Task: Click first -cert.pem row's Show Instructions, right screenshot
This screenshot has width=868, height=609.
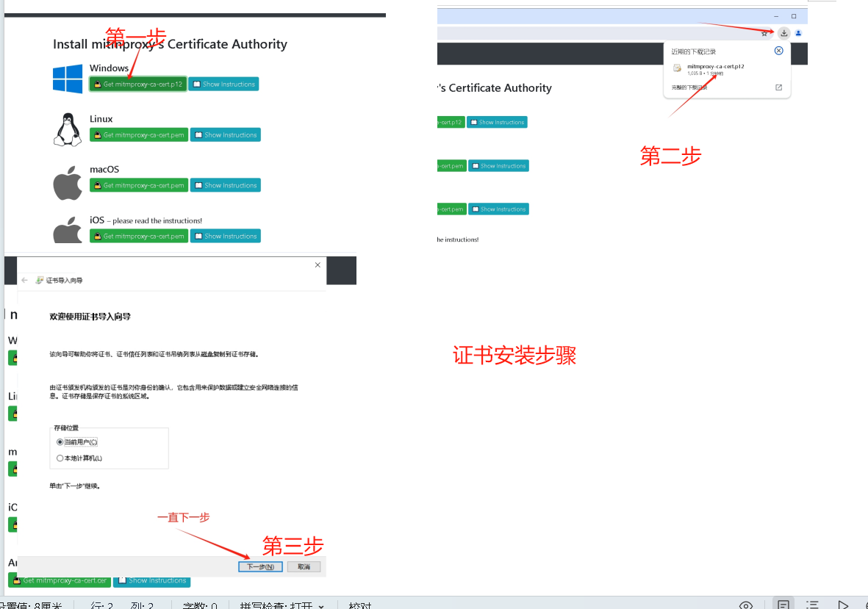Action: pyautogui.click(x=499, y=166)
